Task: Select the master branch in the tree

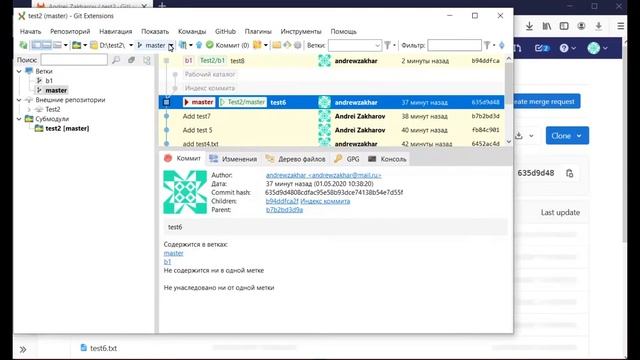Action: (x=56, y=90)
